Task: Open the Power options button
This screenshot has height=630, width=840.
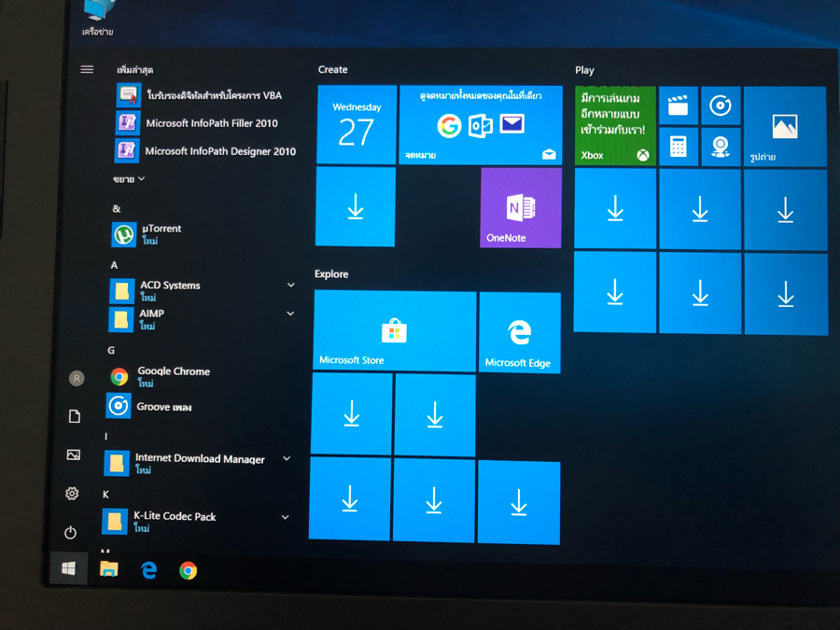Action: 70,533
